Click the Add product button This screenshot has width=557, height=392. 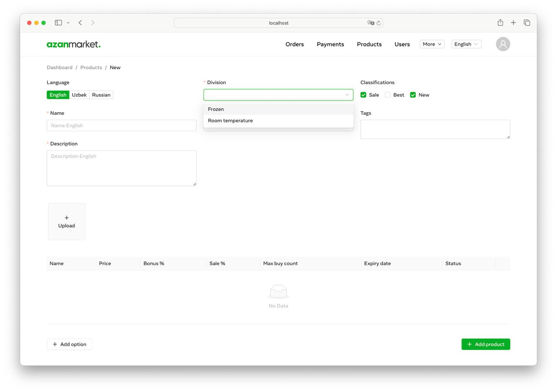pyautogui.click(x=486, y=344)
